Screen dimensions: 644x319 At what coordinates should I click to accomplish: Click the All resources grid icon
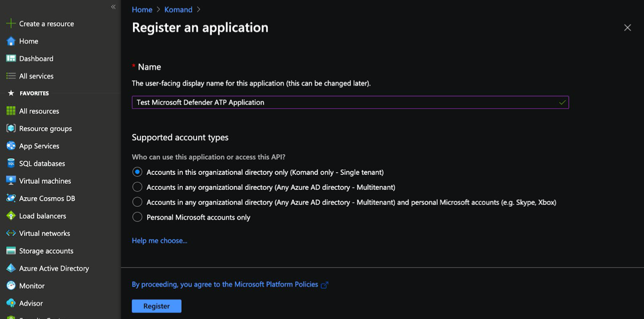point(11,111)
